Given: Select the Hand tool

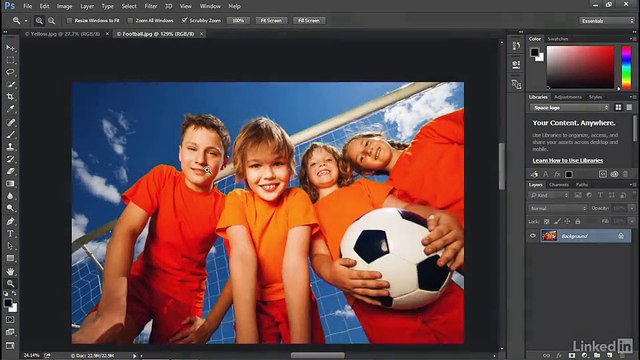Looking at the screenshot, I should [x=10, y=271].
